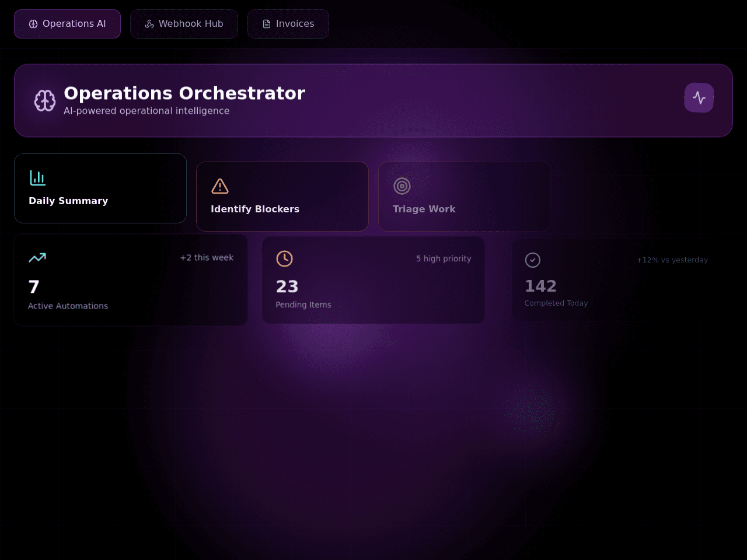Click the document icon in Invoices tab

(267, 24)
